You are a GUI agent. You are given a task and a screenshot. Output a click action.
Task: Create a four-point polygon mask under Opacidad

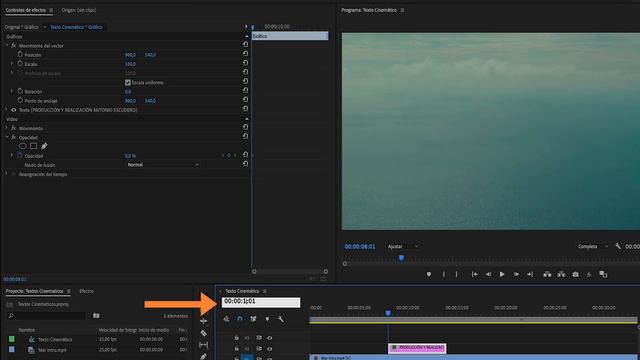click(x=33, y=146)
